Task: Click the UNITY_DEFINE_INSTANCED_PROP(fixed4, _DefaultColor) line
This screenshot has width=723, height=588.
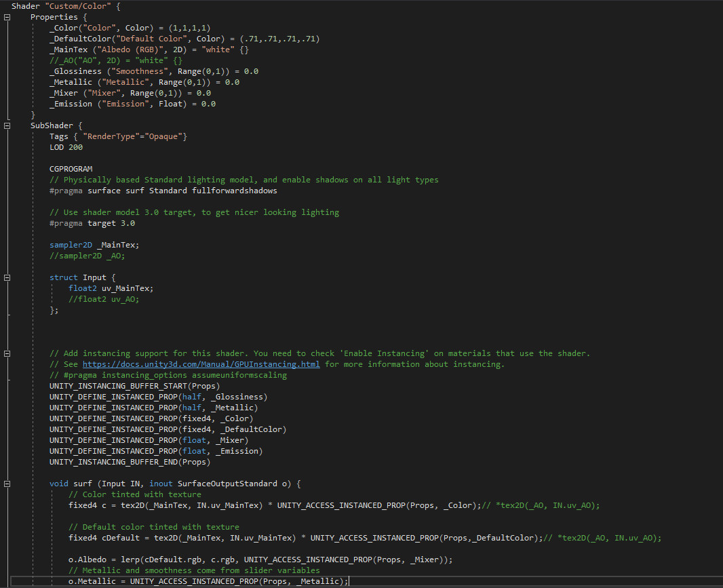Action: 168,429
